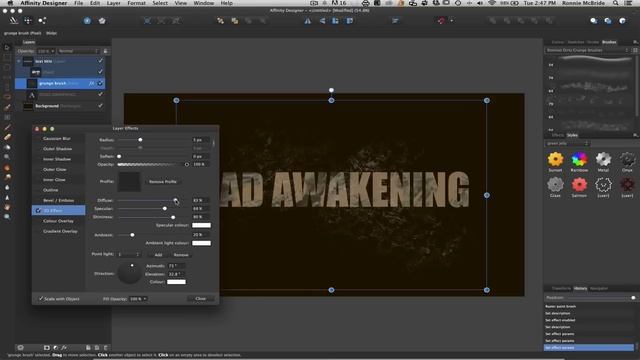Select Outer Shadow in effects list
Image resolution: width=640 pixels, height=360 pixels.
(59, 149)
